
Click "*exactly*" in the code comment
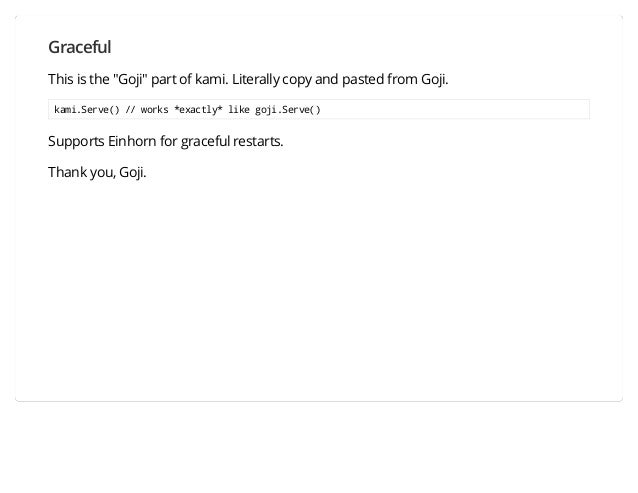(198, 110)
